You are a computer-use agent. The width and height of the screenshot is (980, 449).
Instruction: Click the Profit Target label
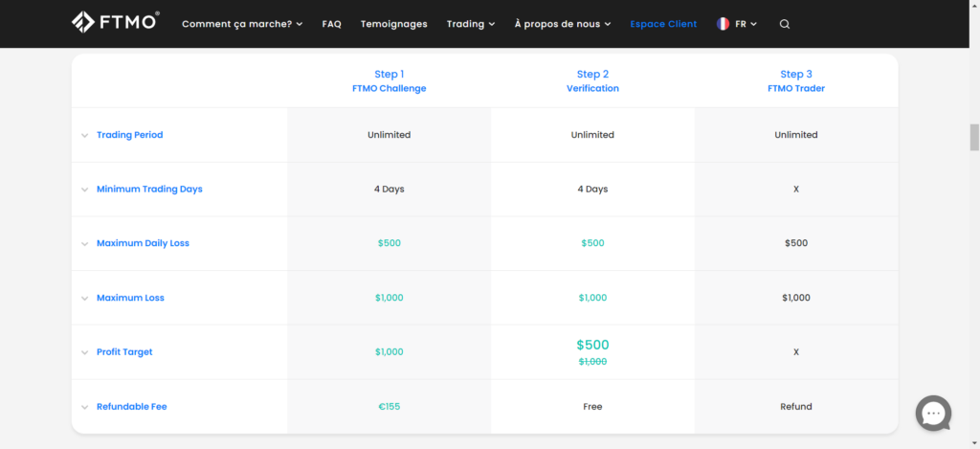pyautogui.click(x=124, y=352)
